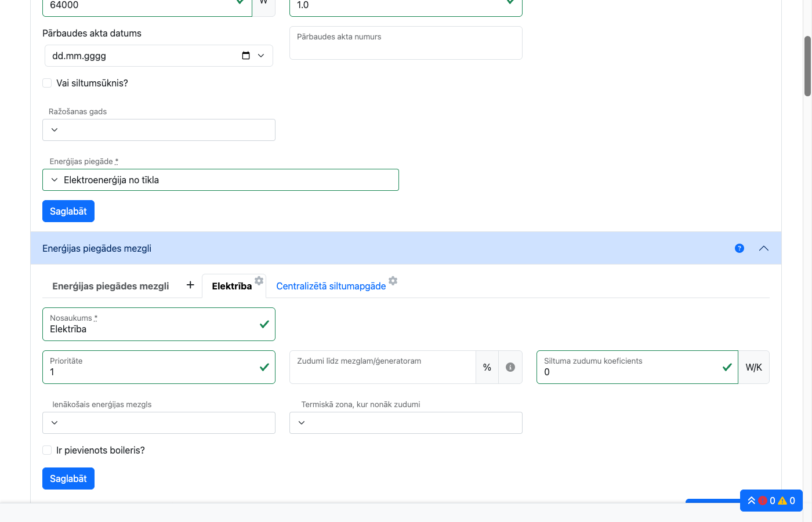The image size is (812, 522).
Task: Open the Ražošanas gads dropdown
Action: tap(159, 130)
